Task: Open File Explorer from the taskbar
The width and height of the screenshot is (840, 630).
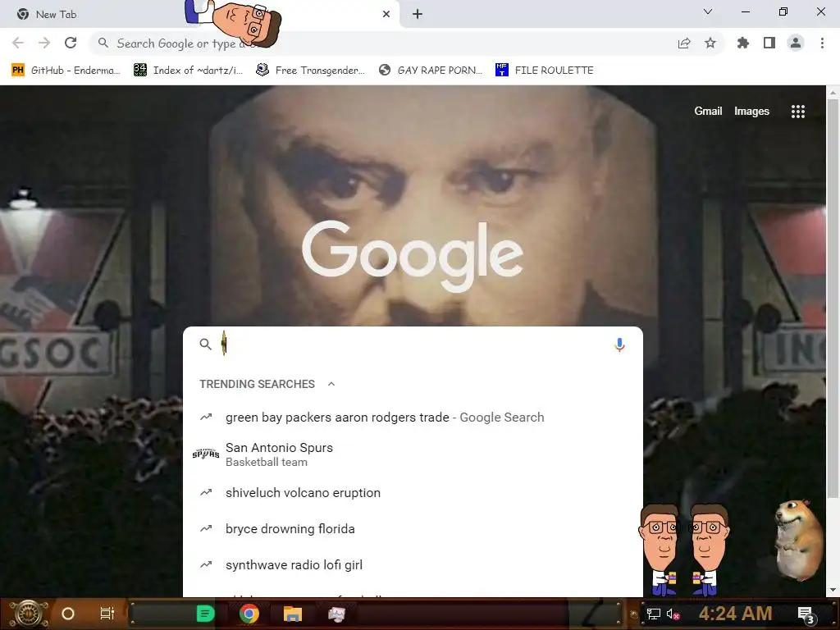Action: point(293,614)
